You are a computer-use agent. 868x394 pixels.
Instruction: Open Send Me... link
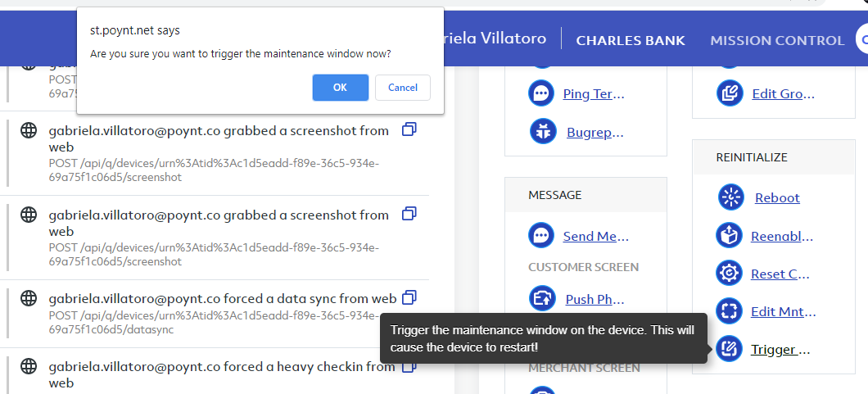pos(595,236)
